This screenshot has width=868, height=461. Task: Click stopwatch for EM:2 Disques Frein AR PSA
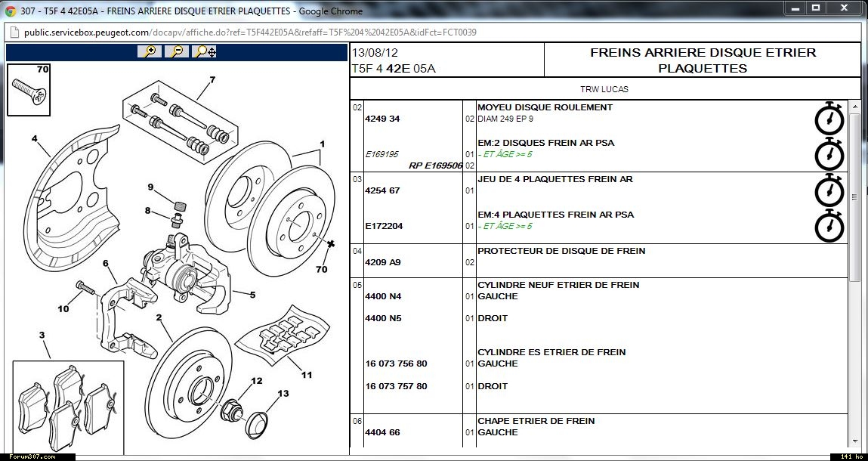829,154
